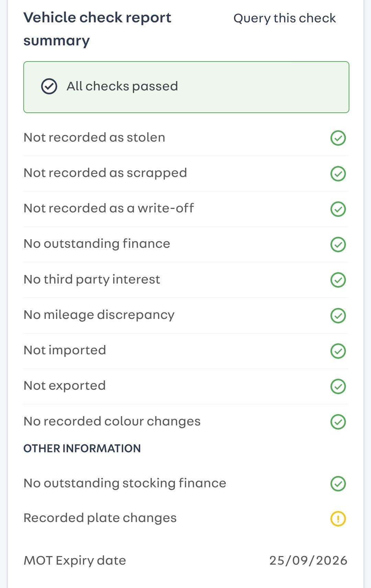The width and height of the screenshot is (371, 588).
Task: Click the MOT Expiry date label
Action: coord(75,561)
